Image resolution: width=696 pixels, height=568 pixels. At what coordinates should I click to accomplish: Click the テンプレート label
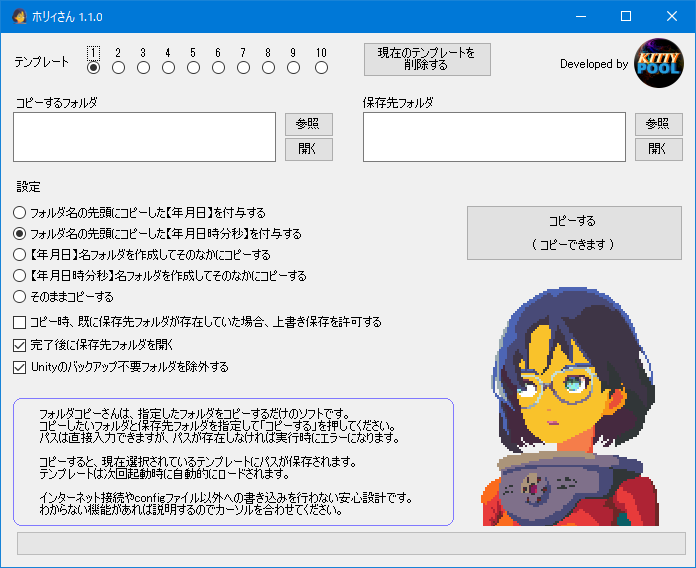tap(42, 62)
